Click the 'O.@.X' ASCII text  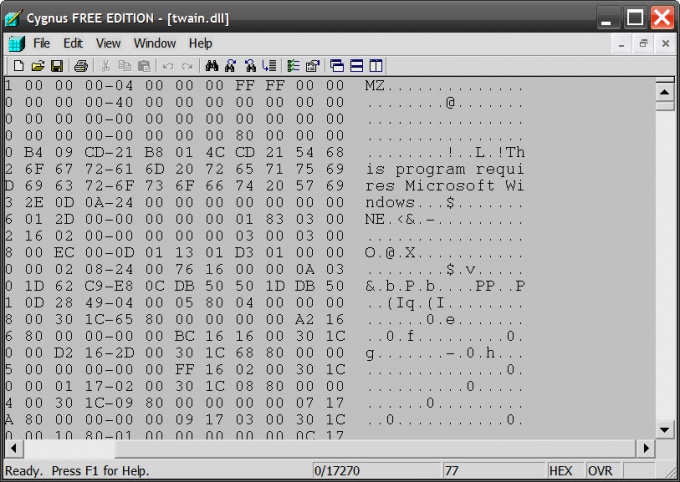390,252
